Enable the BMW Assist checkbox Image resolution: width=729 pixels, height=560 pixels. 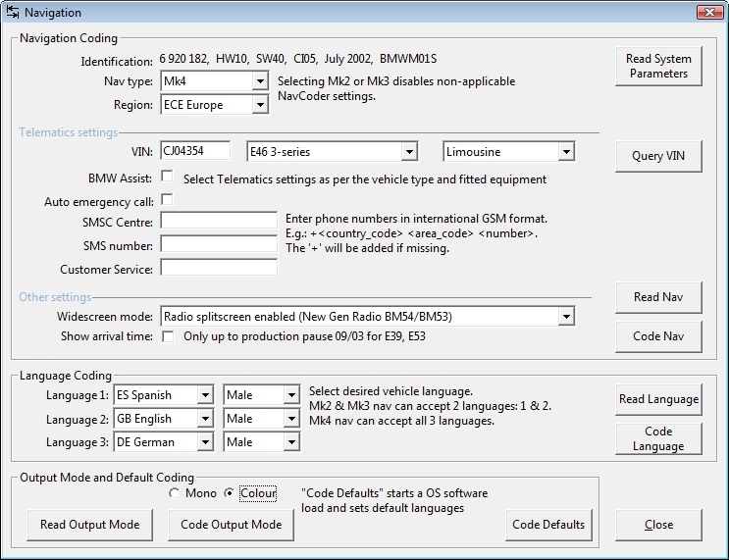pos(168,178)
